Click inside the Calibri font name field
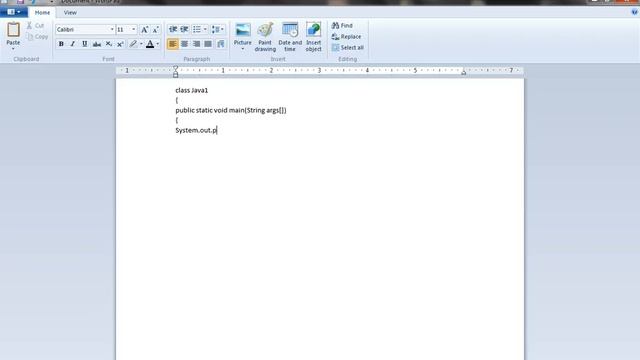 [x=82, y=30]
